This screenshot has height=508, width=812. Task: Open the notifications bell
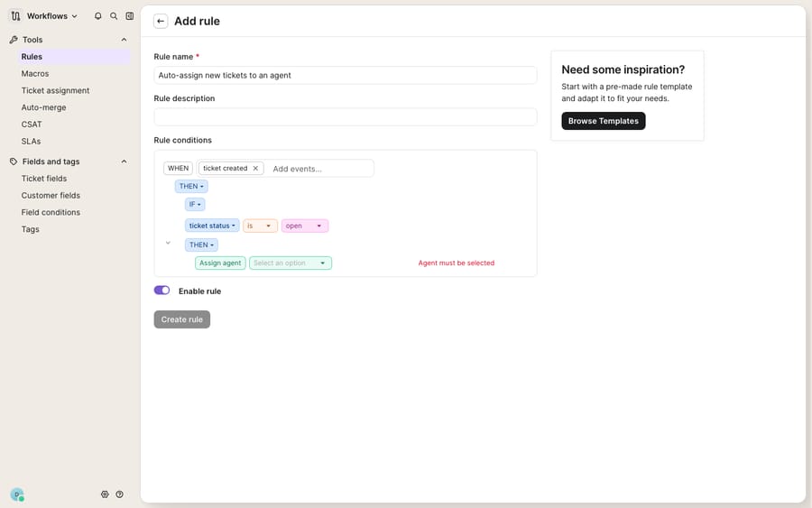pyautogui.click(x=97, y=16)
